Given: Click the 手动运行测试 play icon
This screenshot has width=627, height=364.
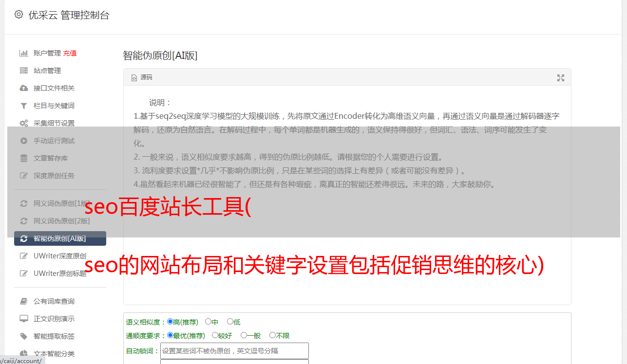Looking at the screenshot, I should coord(23,141).
